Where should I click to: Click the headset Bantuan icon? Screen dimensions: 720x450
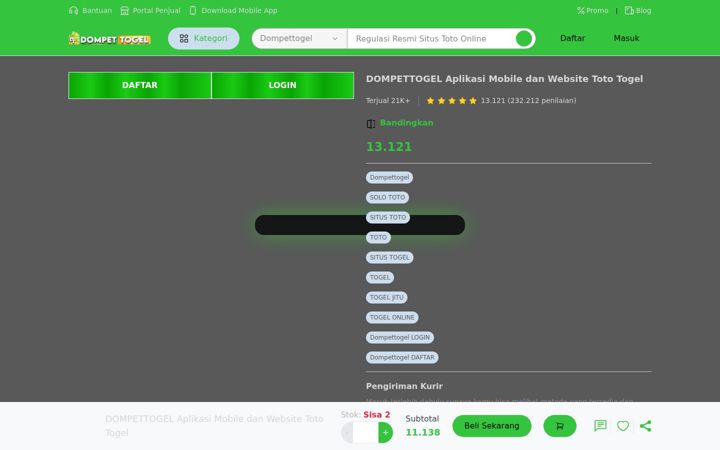pos(73,11)
